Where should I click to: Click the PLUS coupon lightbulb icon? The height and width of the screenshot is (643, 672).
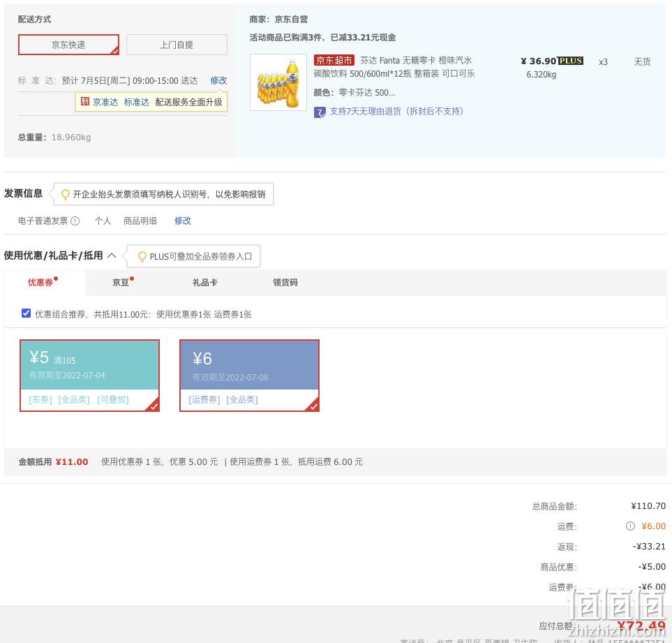(142, 257)
